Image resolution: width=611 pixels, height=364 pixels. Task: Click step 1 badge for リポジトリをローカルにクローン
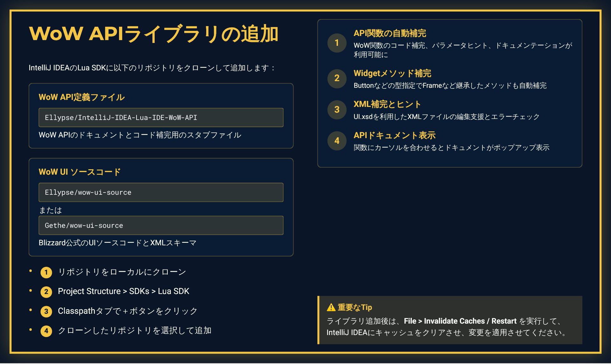pos(46,272)
